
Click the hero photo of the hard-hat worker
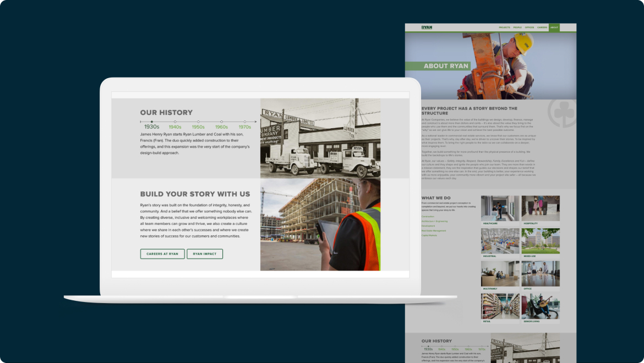[491, 66]
